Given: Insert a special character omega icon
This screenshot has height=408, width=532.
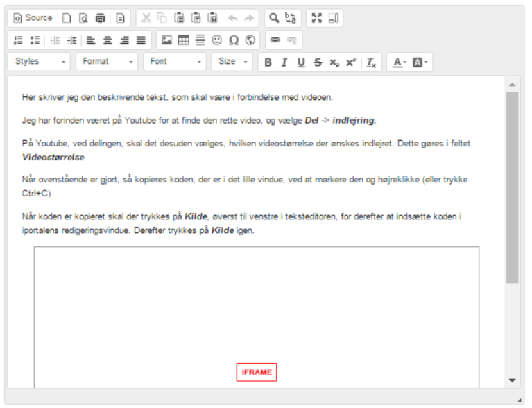Looking at the screenshot, I should pos(234,40).
